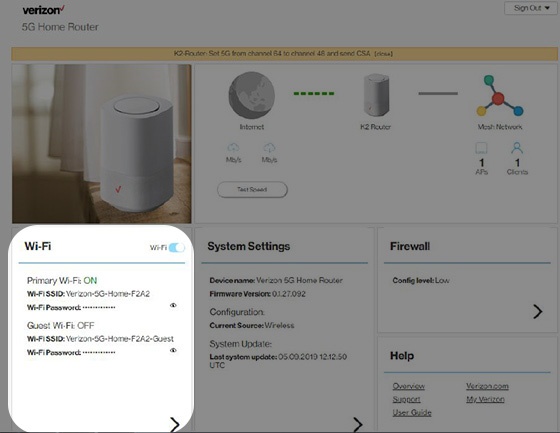Open the User Guide link
560x433 pixels.
pos(412,413)
